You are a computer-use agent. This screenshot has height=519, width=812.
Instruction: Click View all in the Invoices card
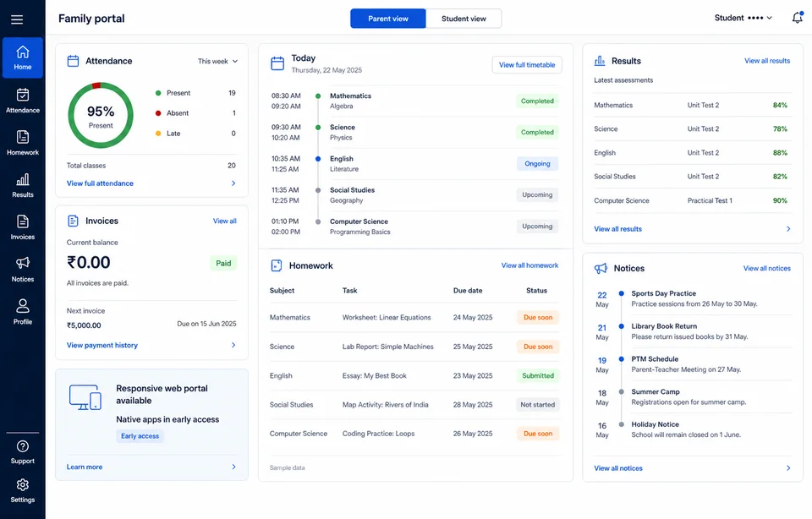point(225,221)
